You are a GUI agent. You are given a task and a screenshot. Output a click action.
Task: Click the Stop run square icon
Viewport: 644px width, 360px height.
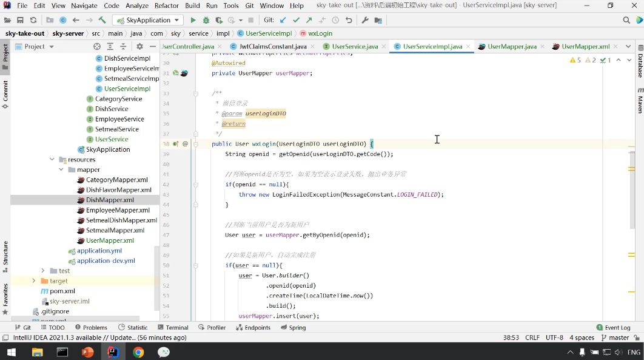pyautogui.click(x=251, y=20)
